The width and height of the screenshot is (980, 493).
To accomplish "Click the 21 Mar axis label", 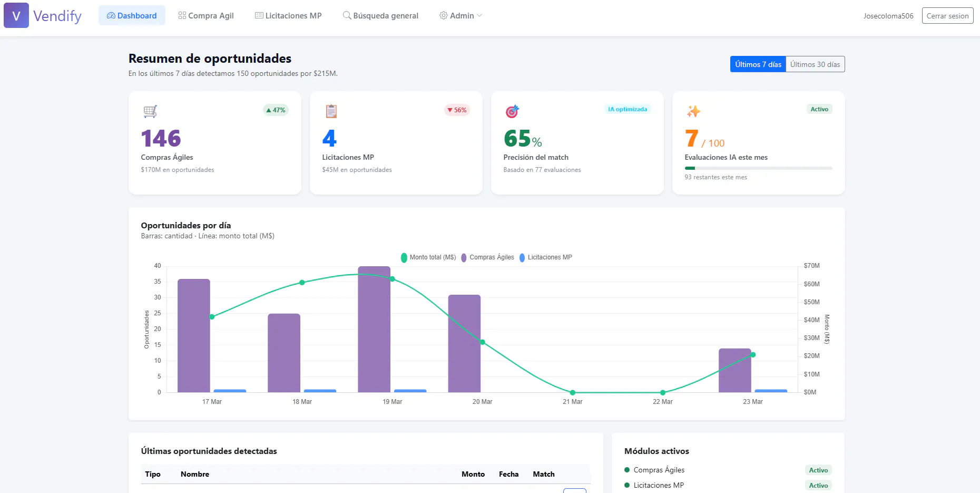I will 573,402.
